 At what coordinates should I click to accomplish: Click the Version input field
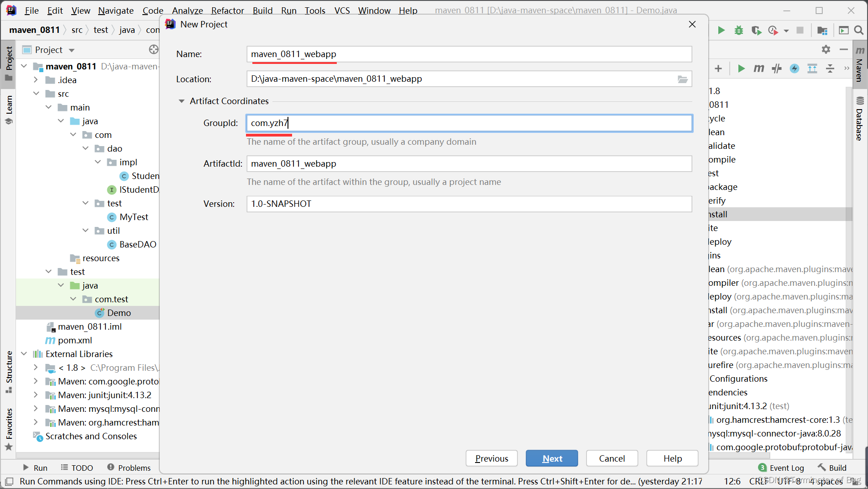click(469, 204)
